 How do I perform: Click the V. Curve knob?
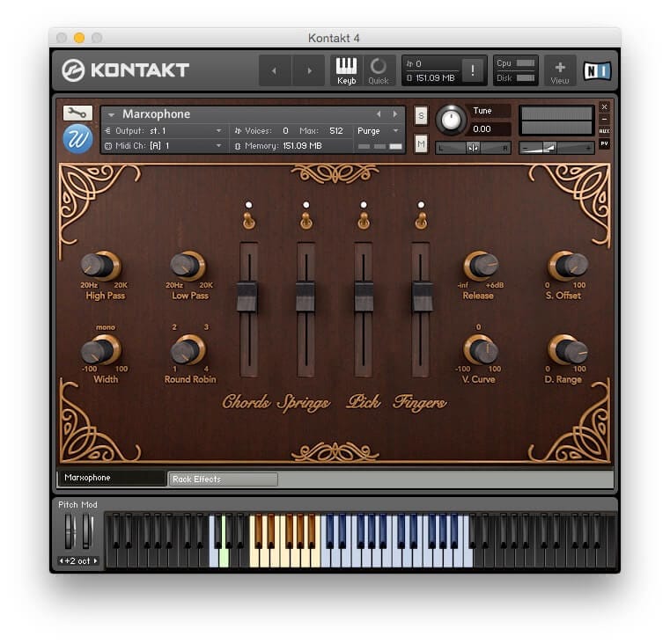[x=481, y=350]
